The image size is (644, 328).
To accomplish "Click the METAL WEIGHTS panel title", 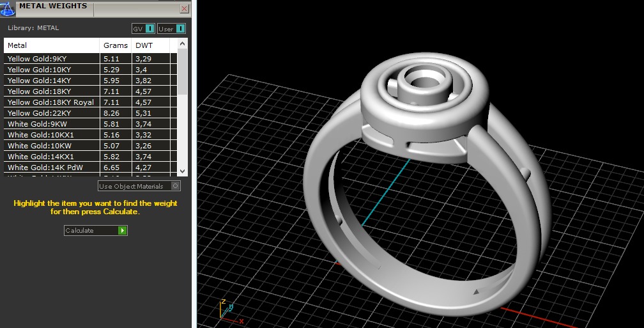I will (x=53, y=6).
